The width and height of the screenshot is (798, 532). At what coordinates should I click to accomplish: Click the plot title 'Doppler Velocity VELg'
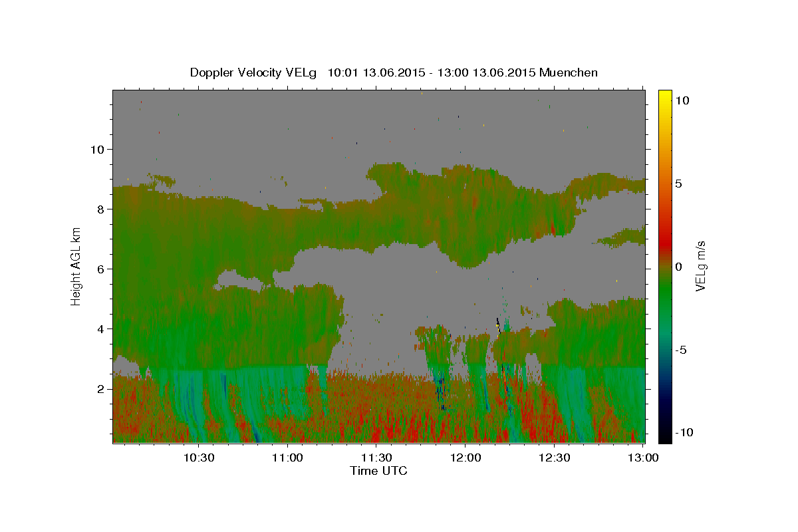253,72
